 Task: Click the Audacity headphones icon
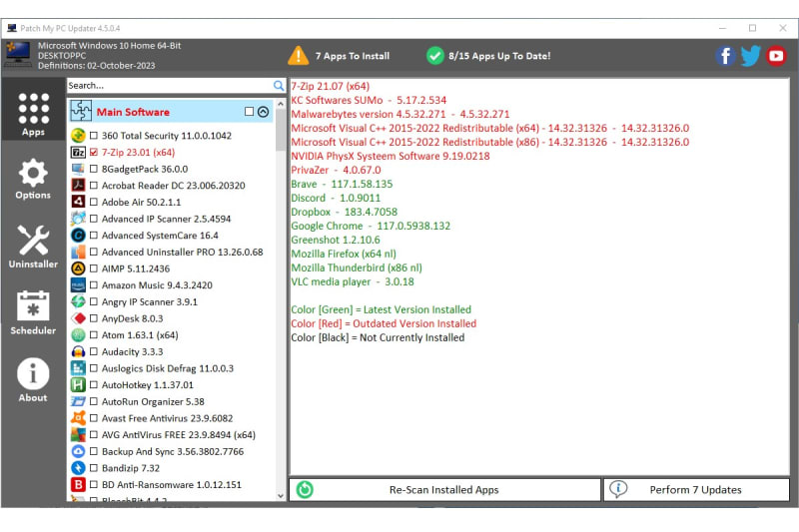click(x=78, y=351)
